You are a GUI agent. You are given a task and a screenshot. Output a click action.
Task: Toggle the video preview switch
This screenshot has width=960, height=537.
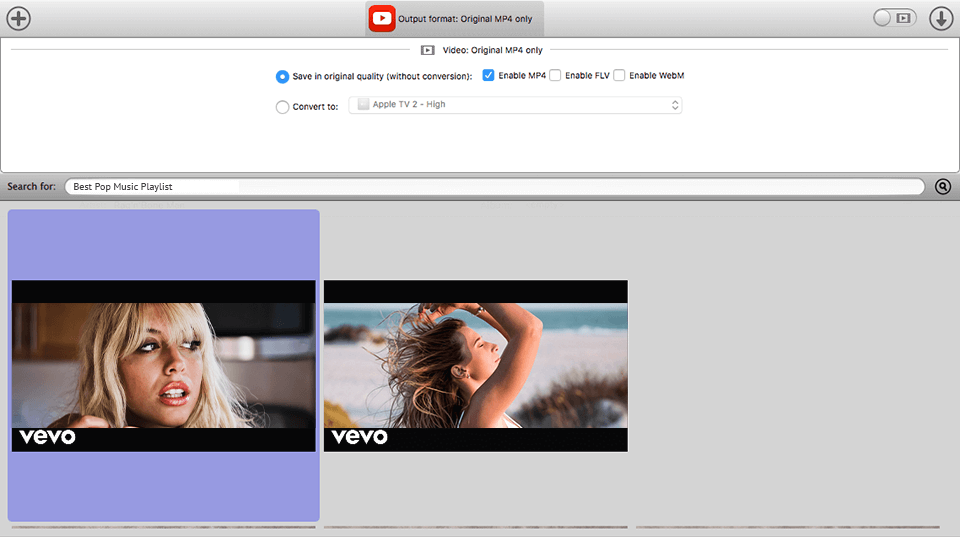pos(894,18)
